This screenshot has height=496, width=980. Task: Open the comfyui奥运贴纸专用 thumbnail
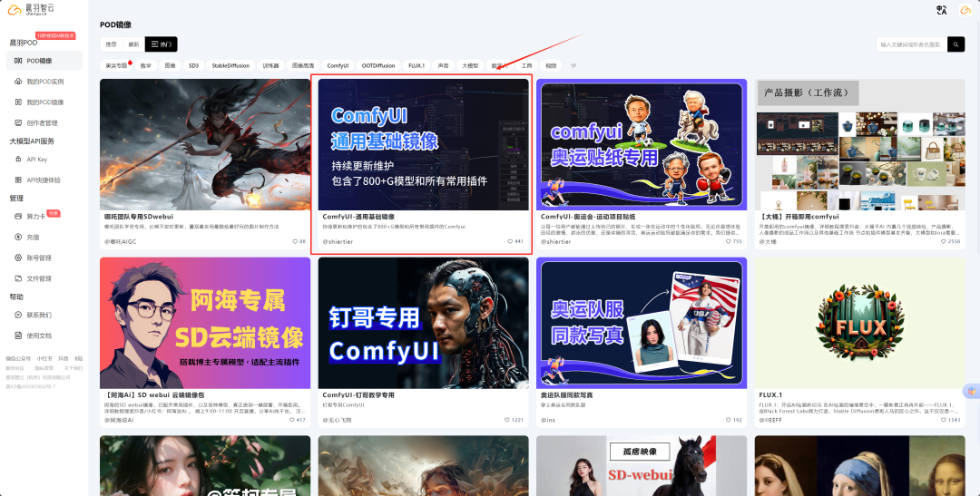[x=642, y=144]
